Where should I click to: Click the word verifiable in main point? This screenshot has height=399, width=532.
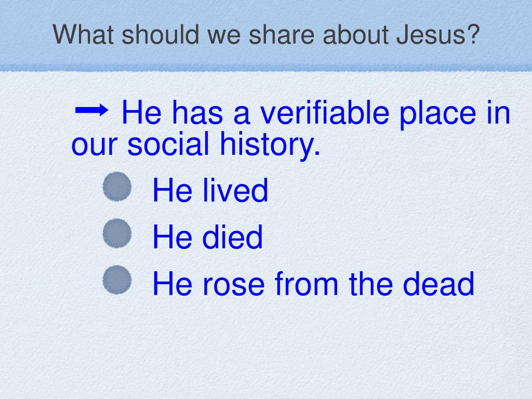pyautogui.click(x=325, y=113)
